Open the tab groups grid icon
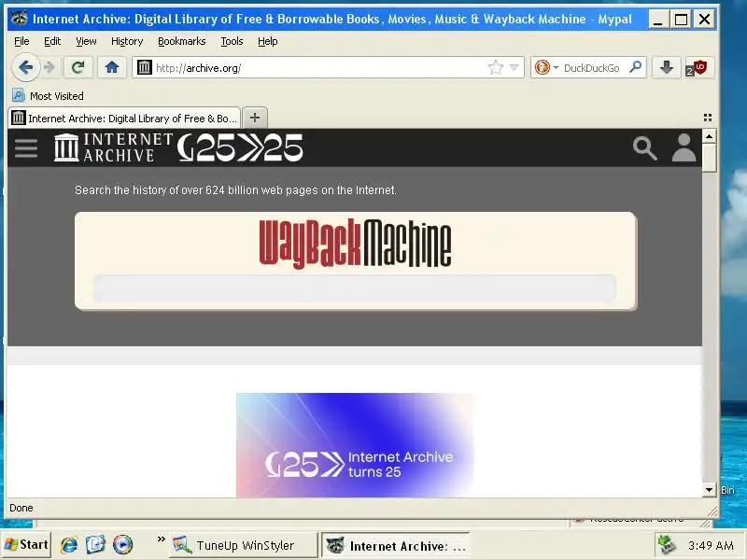Screen dimensions: 747x560 708,118
